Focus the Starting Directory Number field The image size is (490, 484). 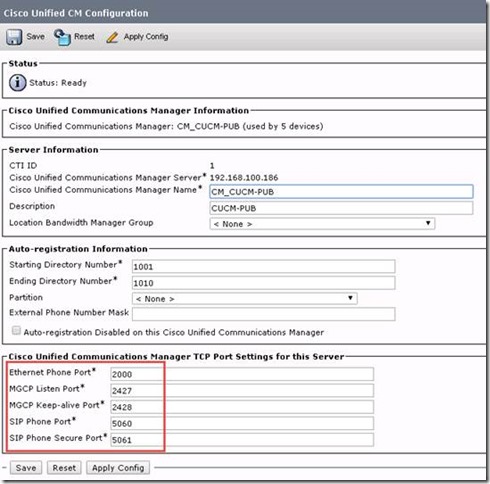coord(263,266)
